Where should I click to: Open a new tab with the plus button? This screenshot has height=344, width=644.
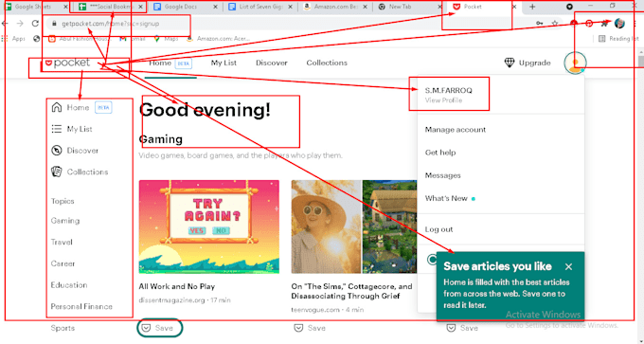532,7
